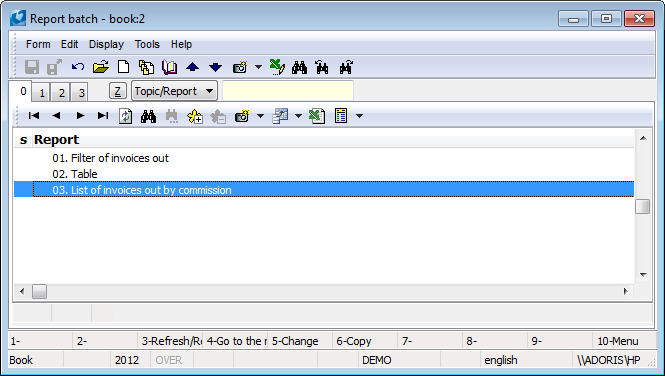
Task: Click the copy documents icon
Action: coord(146,67)
